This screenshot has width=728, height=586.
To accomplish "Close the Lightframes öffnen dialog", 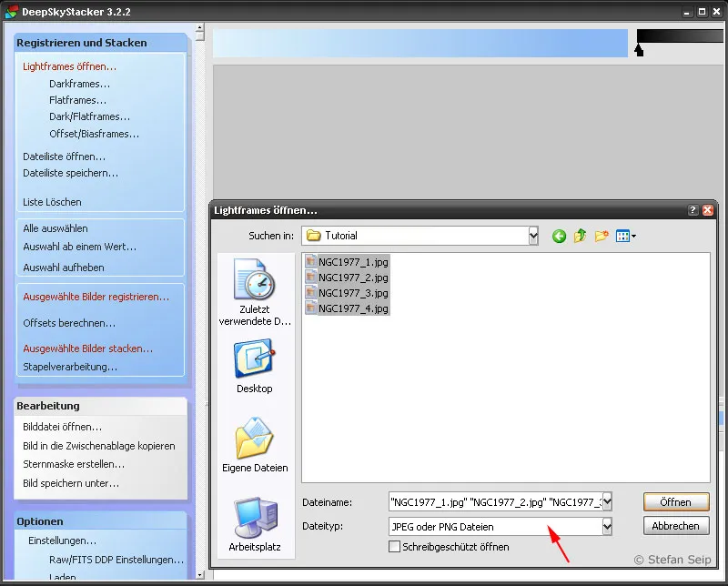I will [708, 210].
